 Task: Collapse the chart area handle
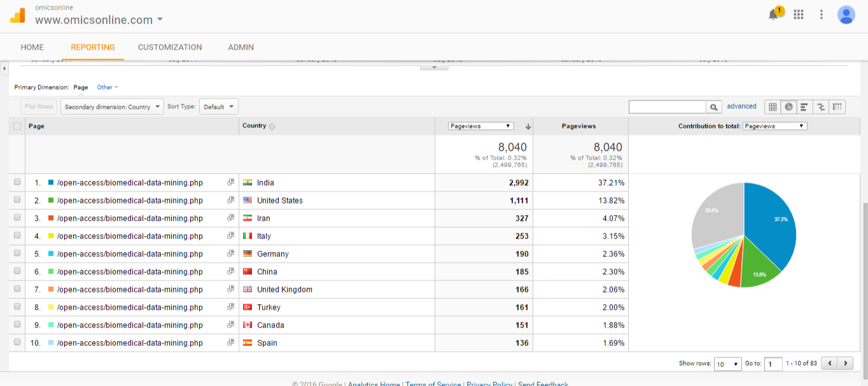434,67
